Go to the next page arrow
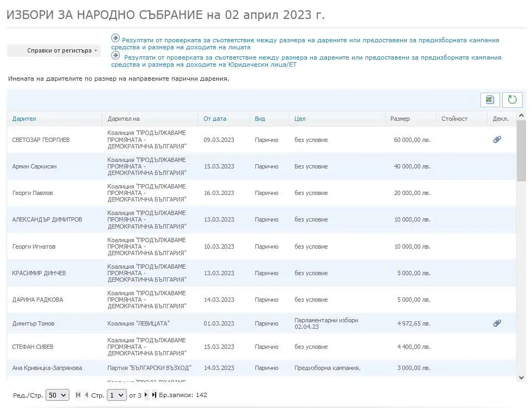532x409 pixels. point(146,395)
